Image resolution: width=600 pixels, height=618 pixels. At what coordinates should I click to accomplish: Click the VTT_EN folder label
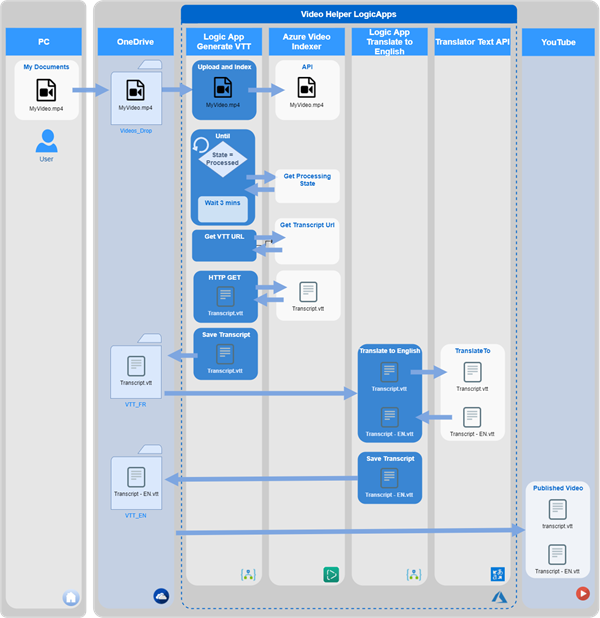(x=136, y=516)
